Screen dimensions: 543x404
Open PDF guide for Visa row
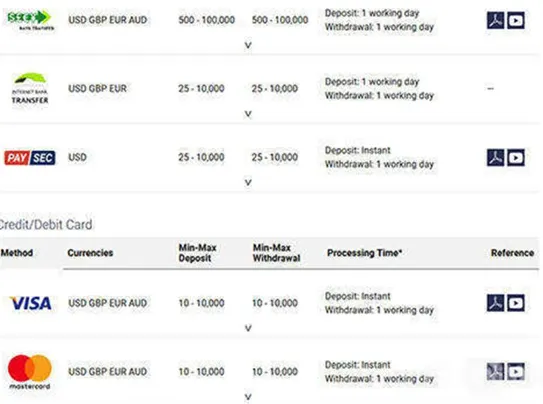pyautogui.click(x=496, y=303)
